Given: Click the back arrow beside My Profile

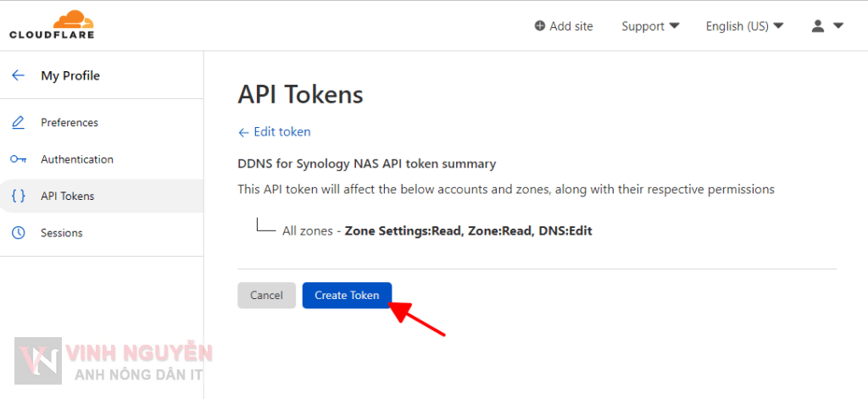Looking at the screenshot, I should point(18,75).
